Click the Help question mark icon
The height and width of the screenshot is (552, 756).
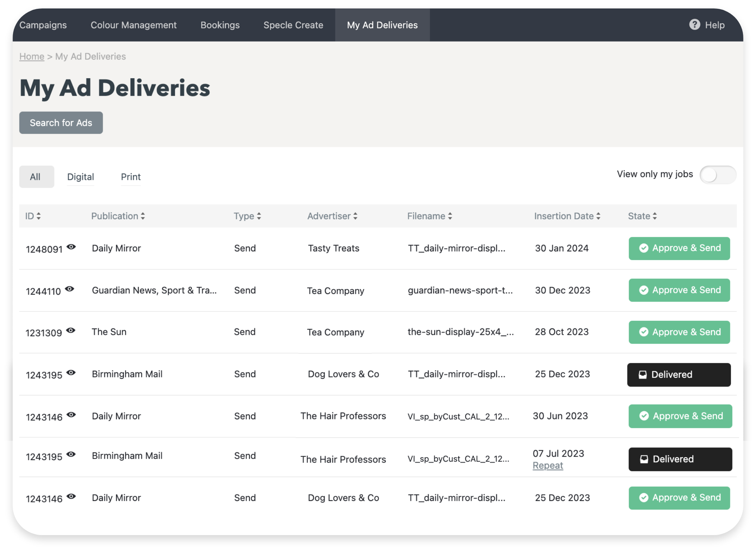coord(694,25)
